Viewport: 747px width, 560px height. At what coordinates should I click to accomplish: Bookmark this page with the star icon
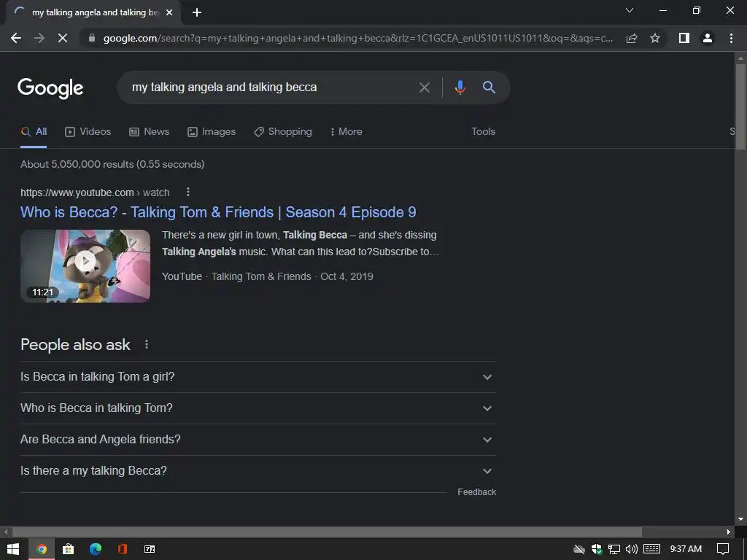655,38
